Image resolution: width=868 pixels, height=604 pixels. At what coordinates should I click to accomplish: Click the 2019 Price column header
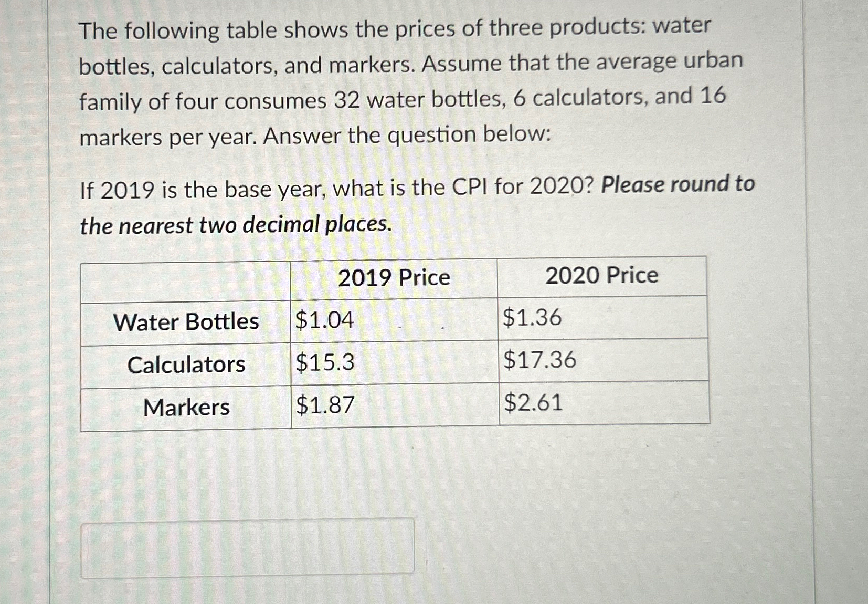(395, 278)
